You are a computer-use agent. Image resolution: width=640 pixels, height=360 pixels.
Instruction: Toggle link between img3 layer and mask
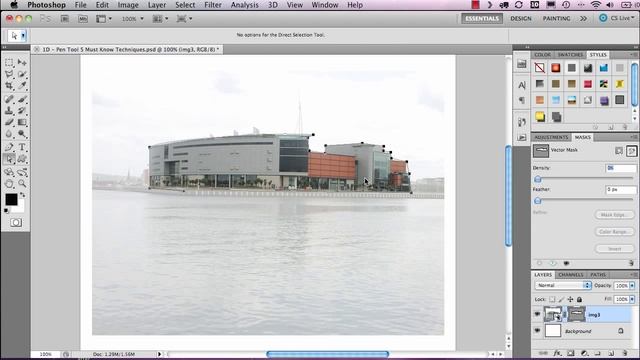[x=564, y=314]
